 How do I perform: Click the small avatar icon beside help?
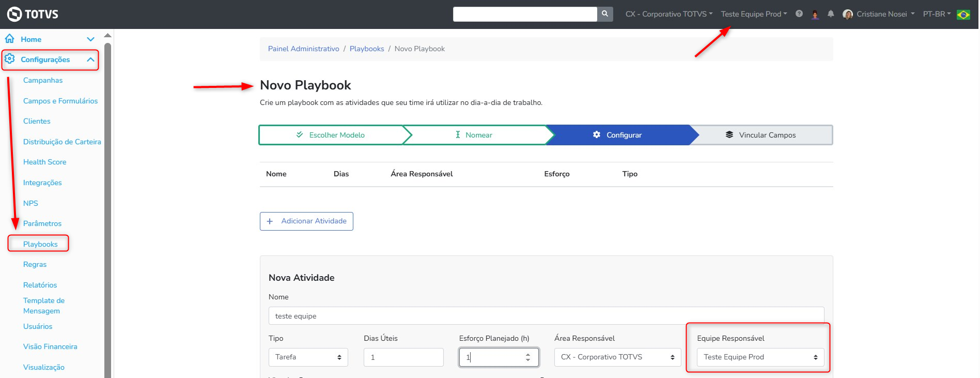pyautogui.click(x=815, y=14)
